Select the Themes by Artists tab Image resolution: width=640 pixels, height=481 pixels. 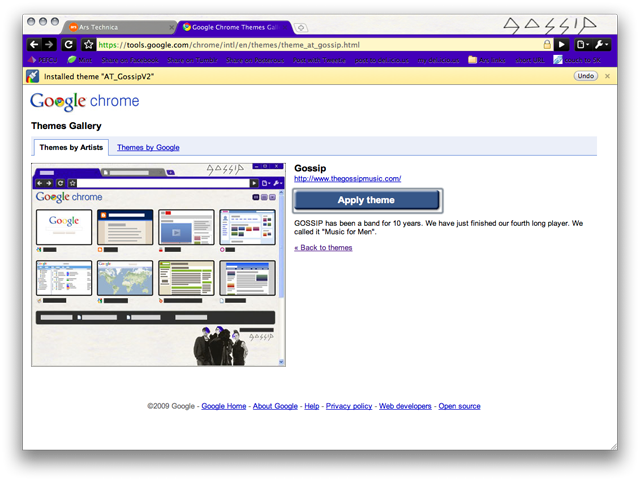[71, 147]
